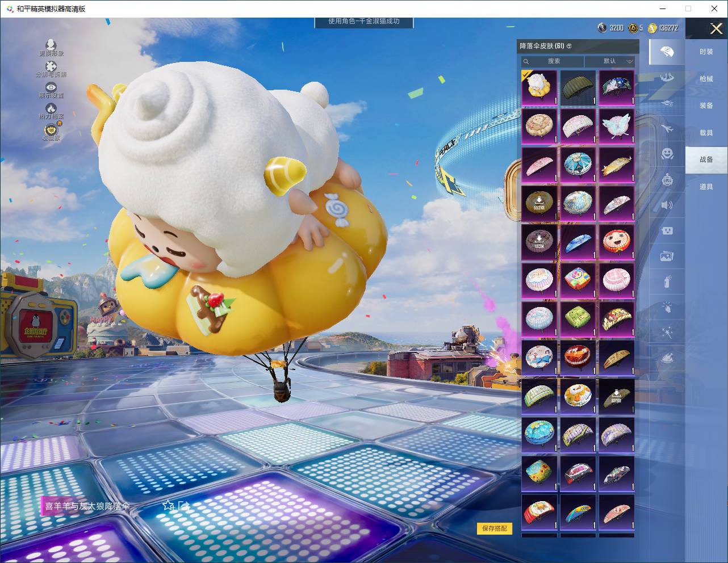Select the speaker voice subcategory icon
The width and height of the screenshot is (728, 563).
click(x=667, y=205)
